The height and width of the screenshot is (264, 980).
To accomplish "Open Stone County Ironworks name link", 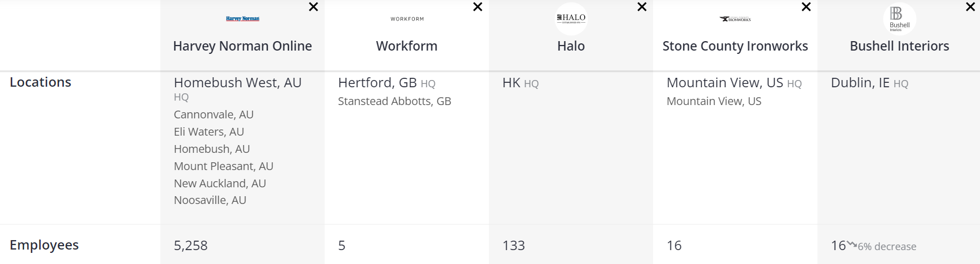I will [735, 46].
